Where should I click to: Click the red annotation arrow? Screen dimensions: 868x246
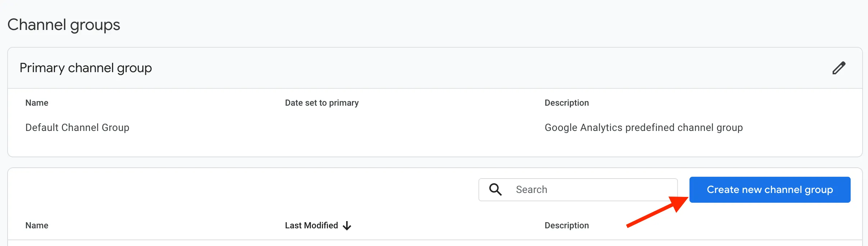pyautogui.click(x=658, y=212)
